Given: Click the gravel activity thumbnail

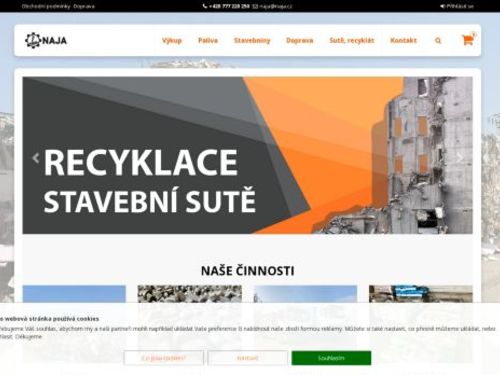Looking at the screenshot, I should coord(189,294).
